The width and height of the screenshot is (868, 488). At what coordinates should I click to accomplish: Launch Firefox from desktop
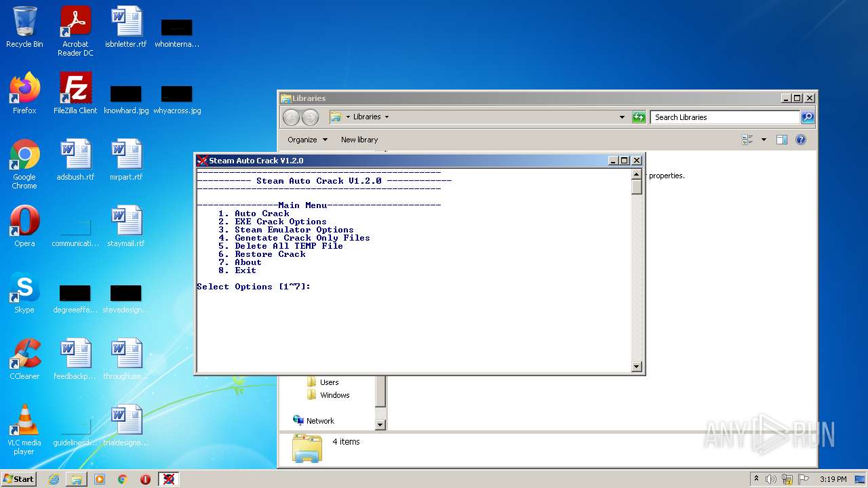[24, 94]
